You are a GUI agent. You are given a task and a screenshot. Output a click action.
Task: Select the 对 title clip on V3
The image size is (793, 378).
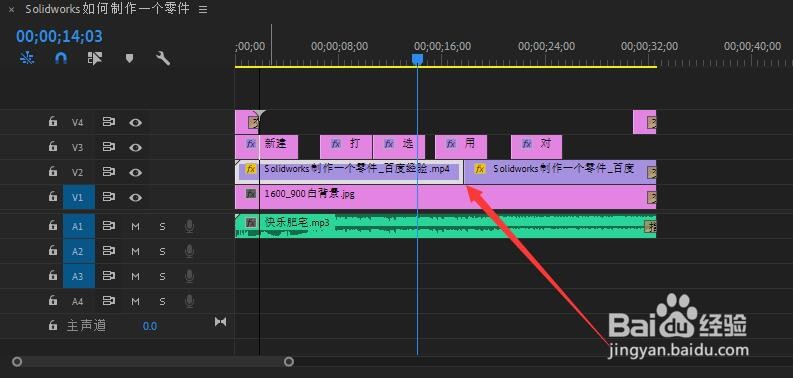[x=536, y=147]
